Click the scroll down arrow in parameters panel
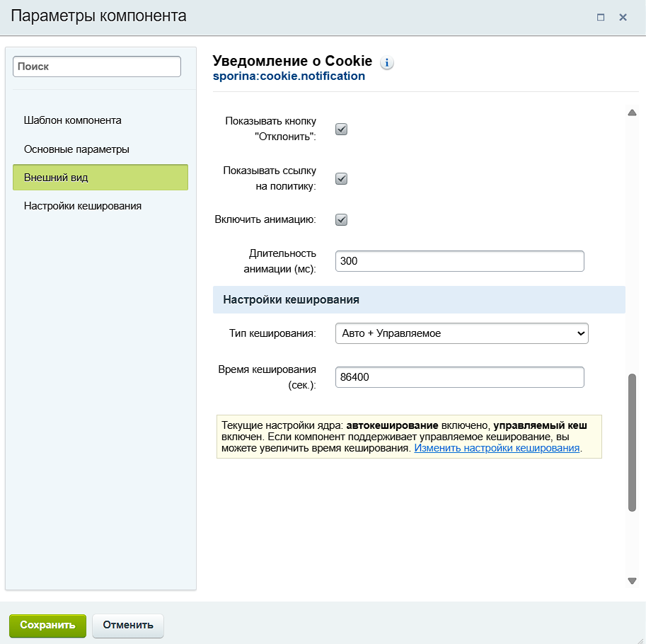Viewport: 646px width, 644px height. tap(632, 580)
